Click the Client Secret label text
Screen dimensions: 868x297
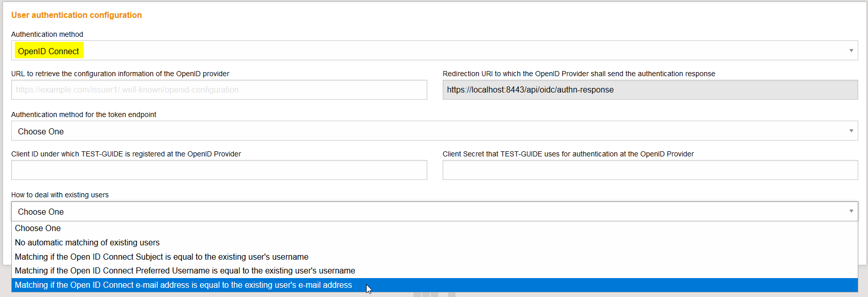tap(568, 154)
